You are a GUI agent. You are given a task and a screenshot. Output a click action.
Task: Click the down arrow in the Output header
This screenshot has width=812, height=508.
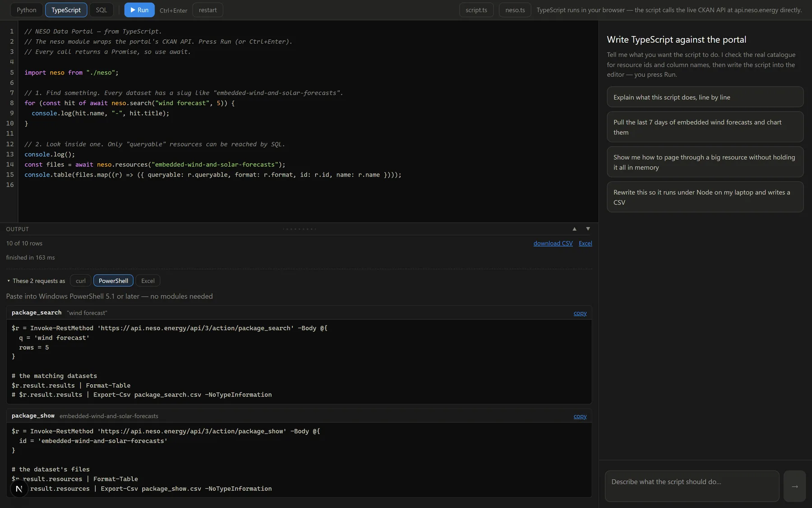point(588,229)
